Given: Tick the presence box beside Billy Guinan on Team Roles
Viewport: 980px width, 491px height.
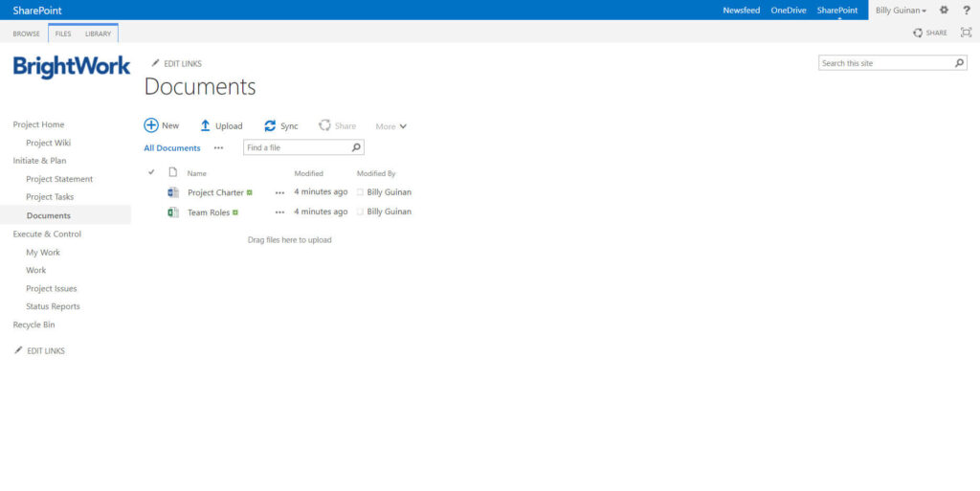Looking at the screenshot, I should click(361, 212).
